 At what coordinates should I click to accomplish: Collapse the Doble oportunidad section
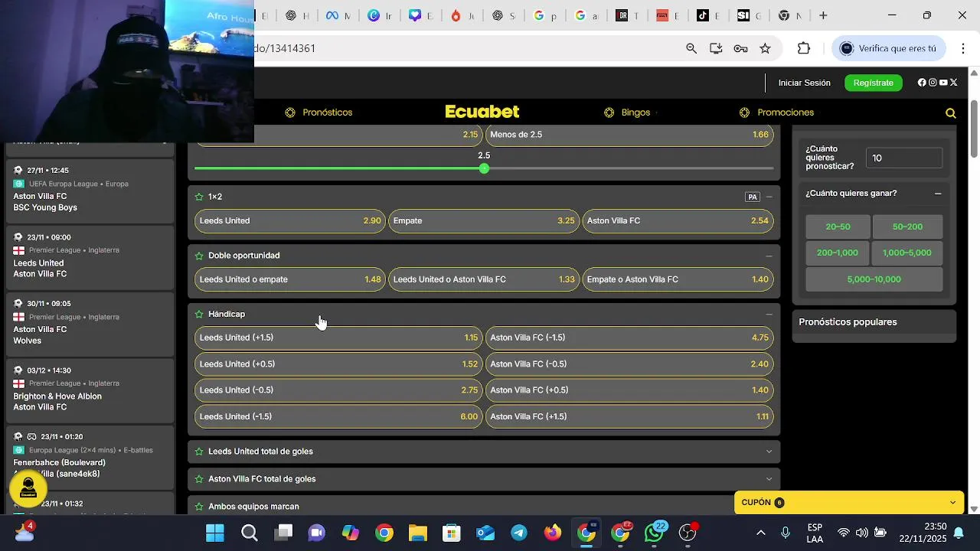[769, 256]
